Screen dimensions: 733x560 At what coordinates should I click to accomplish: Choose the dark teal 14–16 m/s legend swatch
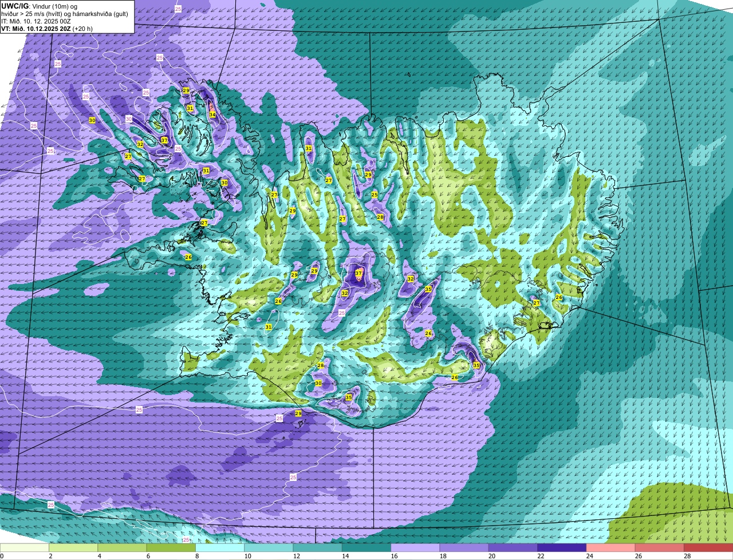coord(366,547)
